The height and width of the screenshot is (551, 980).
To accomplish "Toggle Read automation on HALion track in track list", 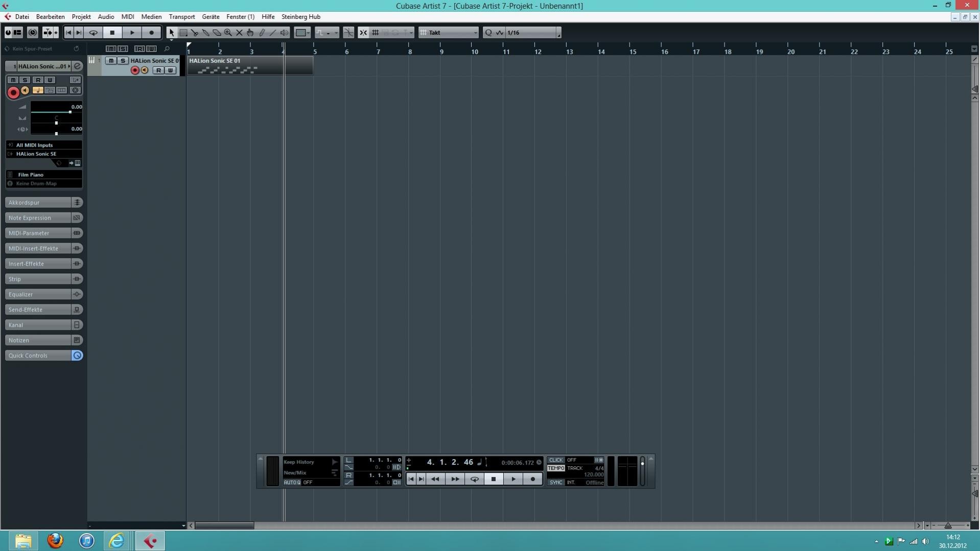I will (x=158, y=70).
